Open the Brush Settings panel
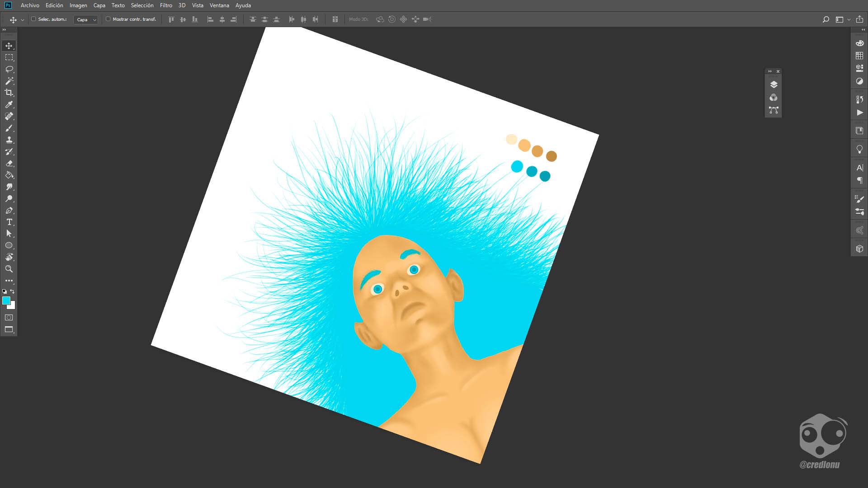868x488 pixels. point(859,211)
